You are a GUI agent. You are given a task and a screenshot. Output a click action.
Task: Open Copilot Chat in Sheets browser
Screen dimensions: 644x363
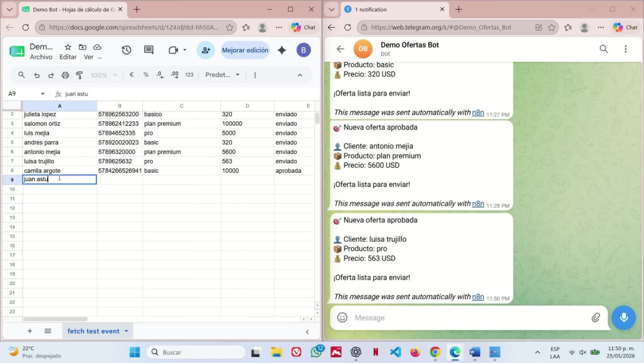[303, 27]
